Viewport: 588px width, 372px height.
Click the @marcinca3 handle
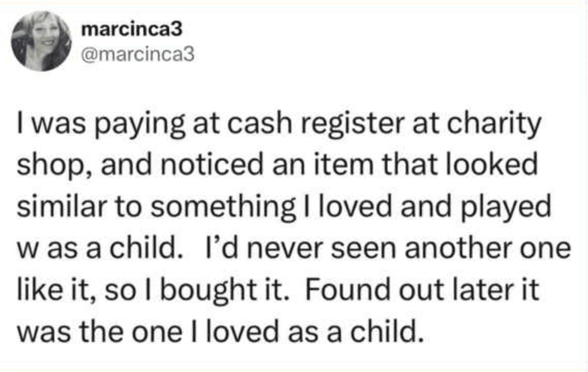(x=138, y=53)
